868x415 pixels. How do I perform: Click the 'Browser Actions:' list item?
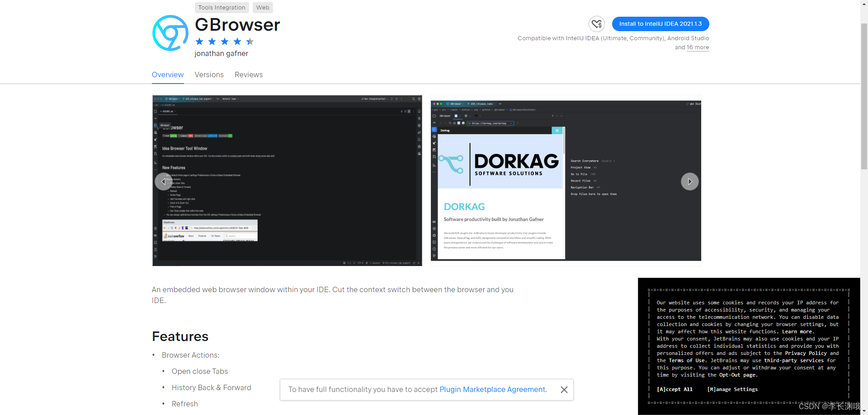coord(191,355)
